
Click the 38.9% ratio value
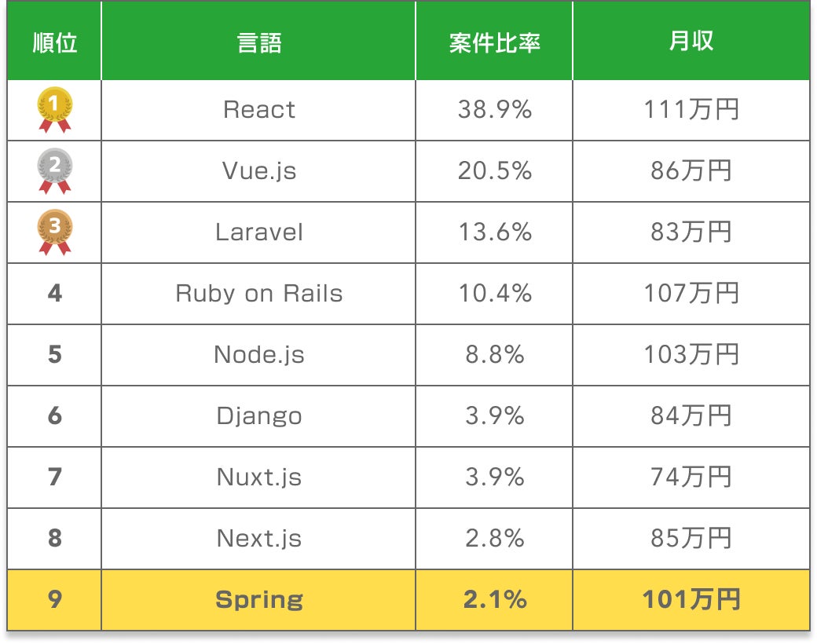[494, 109]
